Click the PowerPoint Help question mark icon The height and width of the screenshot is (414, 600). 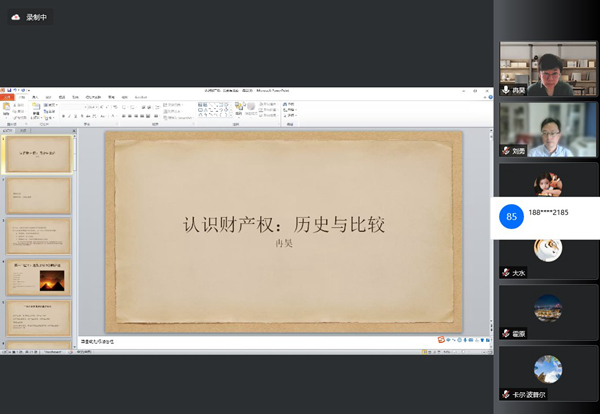(x=490, y=98)
